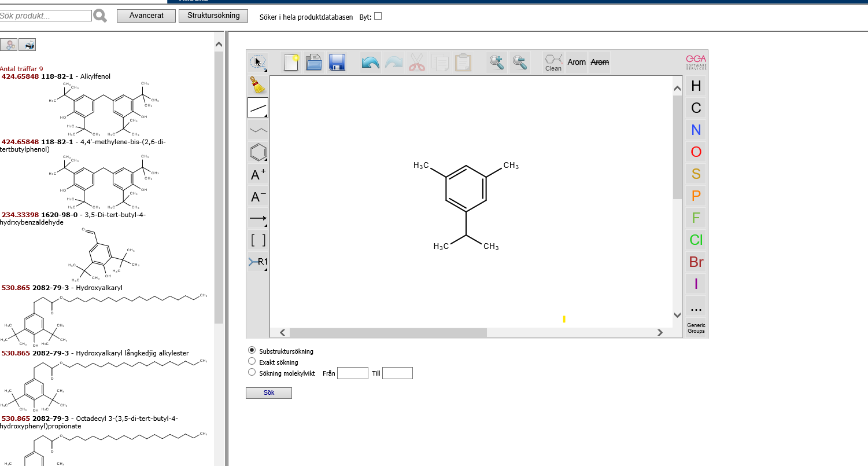This screenshot has width=868, height=466.
Task: Zoom in on the drawing canvas
Action: click(496, 62)
